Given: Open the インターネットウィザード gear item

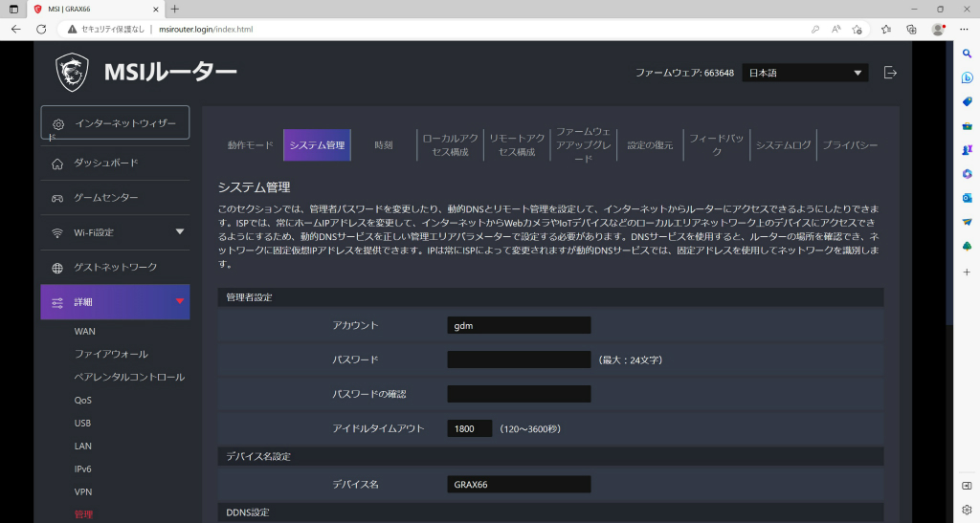Looking at the screenshot, I should tap(115, 123).
